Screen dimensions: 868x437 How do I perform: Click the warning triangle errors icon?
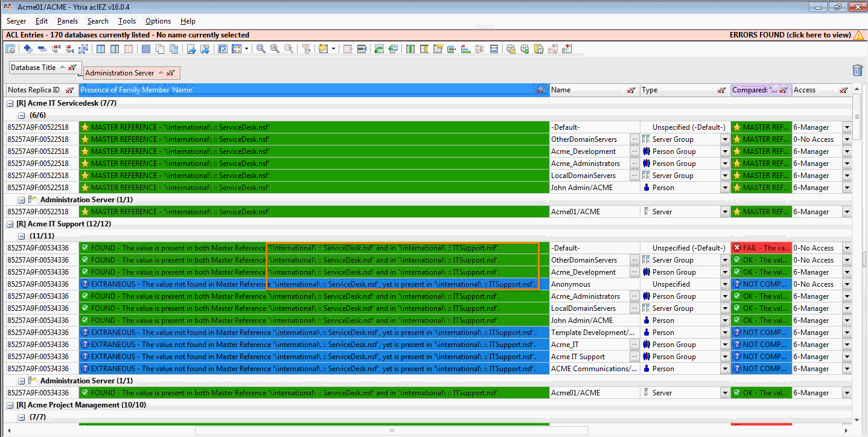(x=858, y=35)
